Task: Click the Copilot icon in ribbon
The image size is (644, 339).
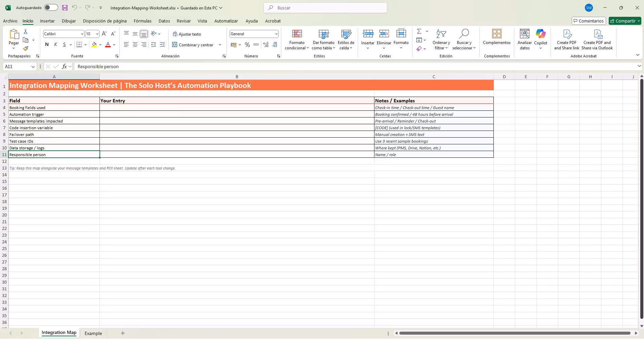Action: [x=540, y=34]
